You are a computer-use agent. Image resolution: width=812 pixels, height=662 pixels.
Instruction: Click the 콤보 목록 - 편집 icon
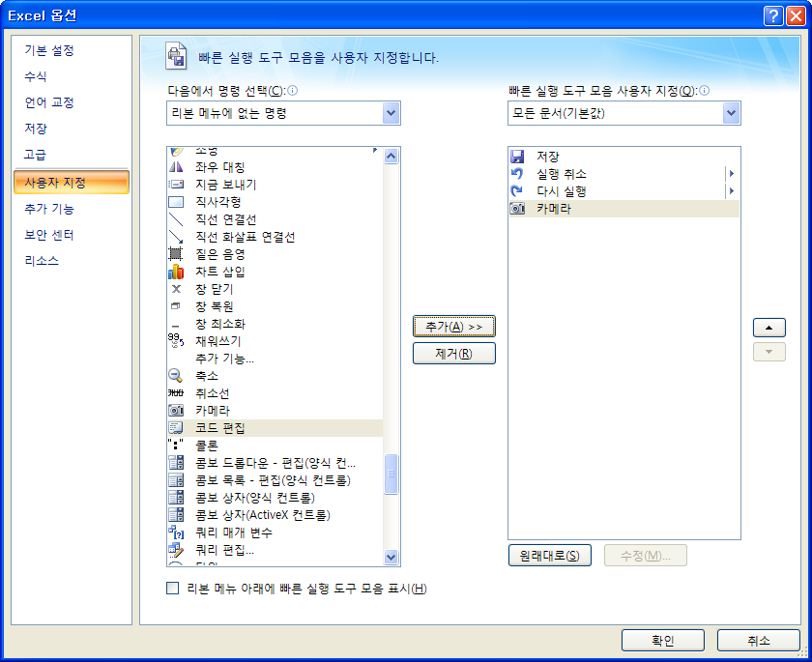(176, 480)
